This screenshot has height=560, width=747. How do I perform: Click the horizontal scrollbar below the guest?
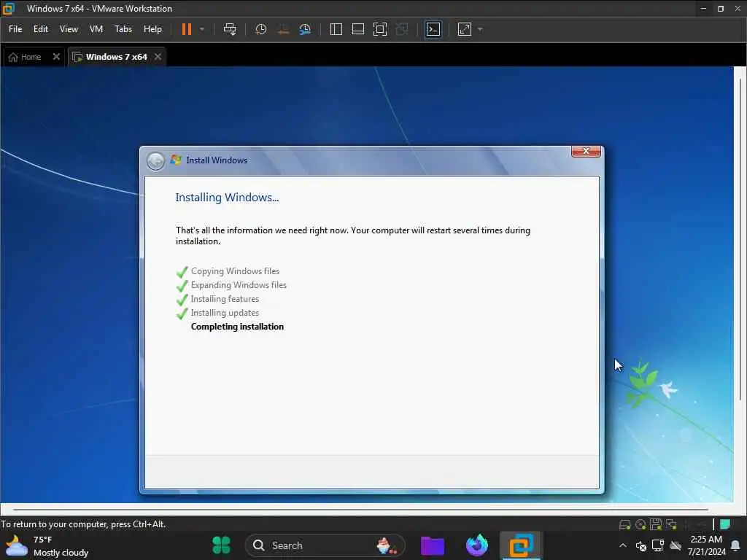point(360,509)
